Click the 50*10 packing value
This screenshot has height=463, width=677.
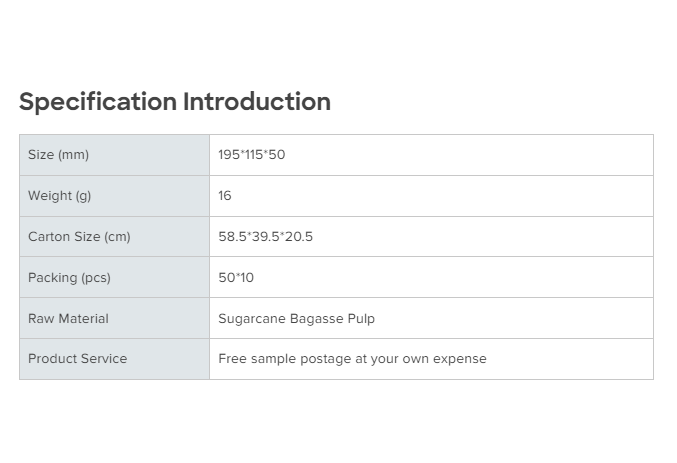(236, 278)
